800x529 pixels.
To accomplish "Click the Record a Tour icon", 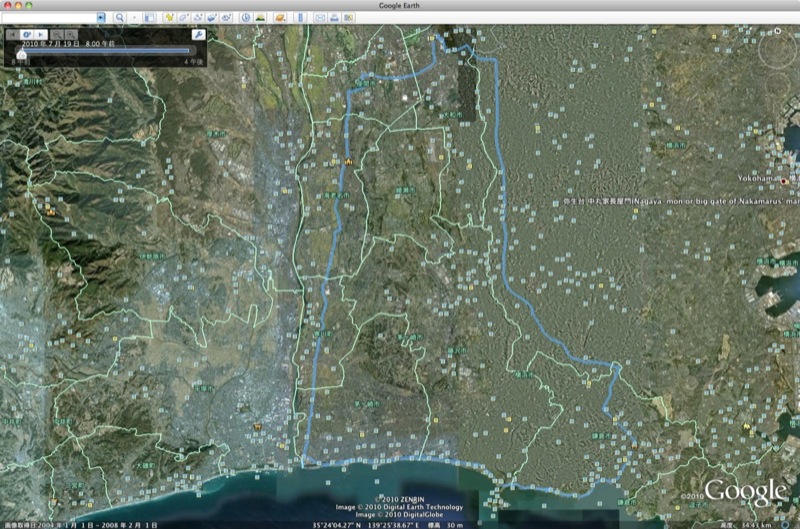I will click(x=227, y=18).
